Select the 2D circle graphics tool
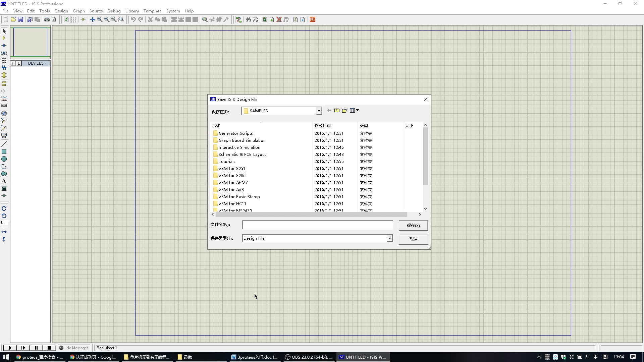This screenshot has height=362, width=644. (x=4, y=159)
